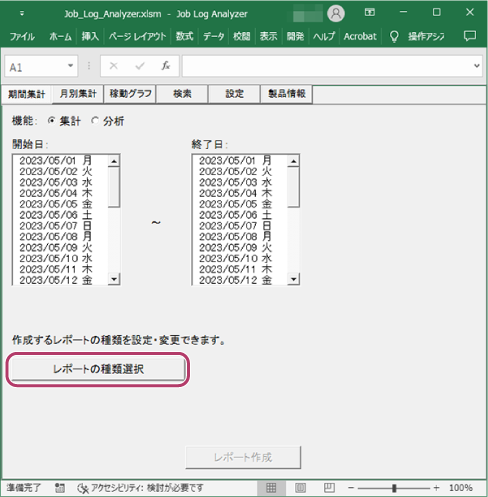This screenshot has width=488, height=497.
Task: Open ribbon display options icon
Action: click(x=369, y=13)
